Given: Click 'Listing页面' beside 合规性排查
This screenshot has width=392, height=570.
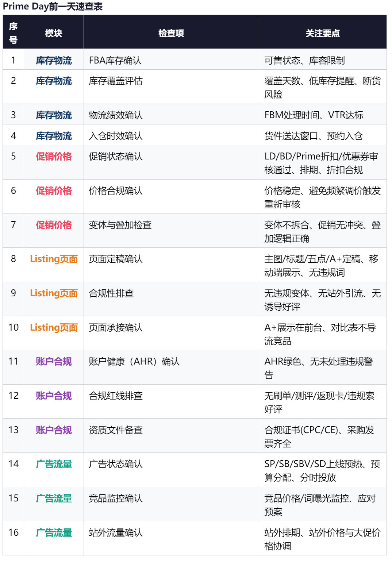Looking at the screenshot, I should (54, 293).
